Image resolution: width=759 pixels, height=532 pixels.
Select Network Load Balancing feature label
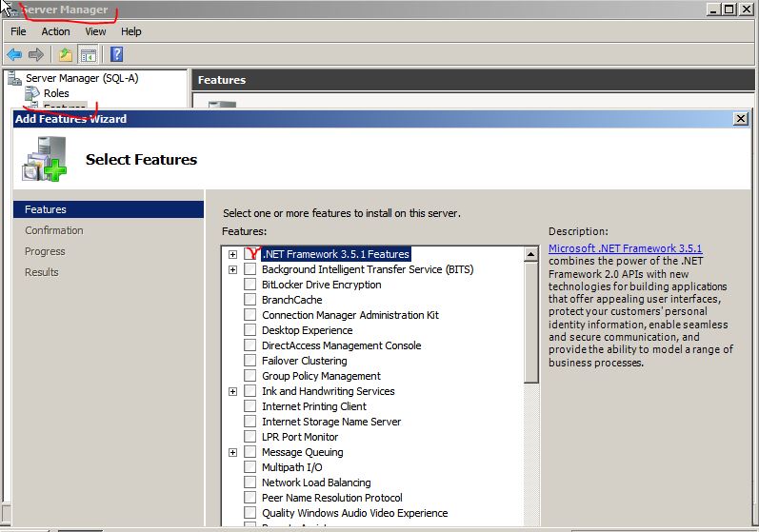tap(316, 483)
